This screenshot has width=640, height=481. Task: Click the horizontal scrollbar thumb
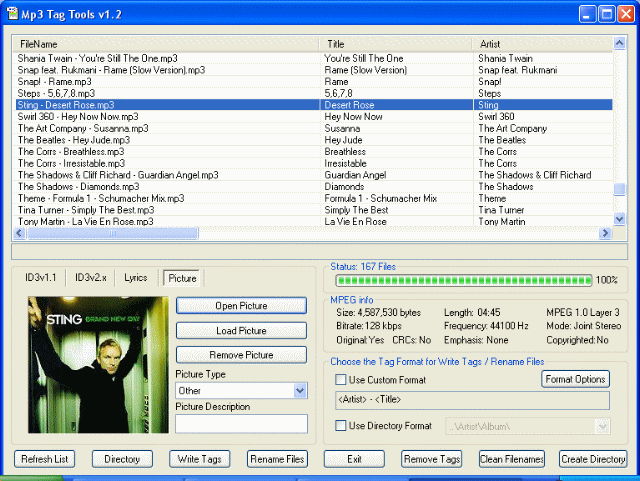(x=113, y=233)
